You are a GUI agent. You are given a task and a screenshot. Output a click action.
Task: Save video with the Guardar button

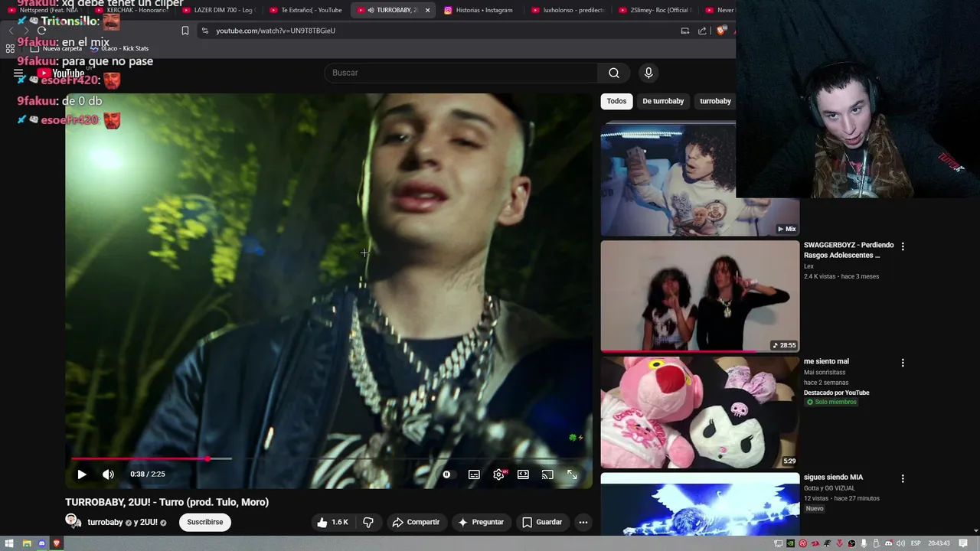click(x=542, y=522)
